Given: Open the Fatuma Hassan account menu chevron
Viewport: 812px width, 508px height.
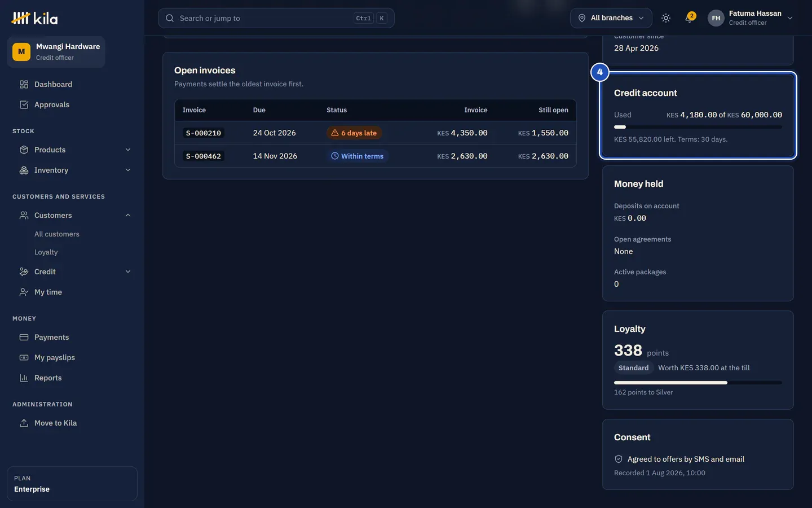Looking at the screenshot, I should pyautogui.click(x=790, y=18).
